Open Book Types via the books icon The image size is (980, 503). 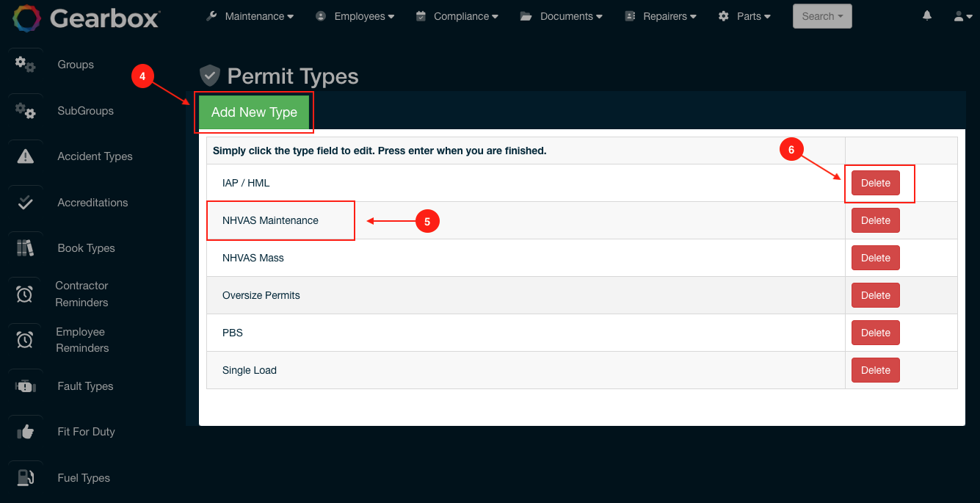tap(25, 247)
